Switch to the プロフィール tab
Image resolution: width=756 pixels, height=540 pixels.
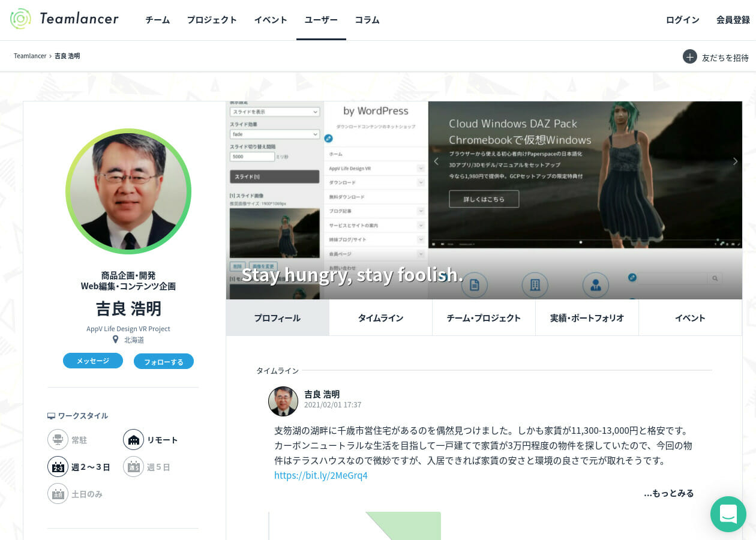(278, 317)
